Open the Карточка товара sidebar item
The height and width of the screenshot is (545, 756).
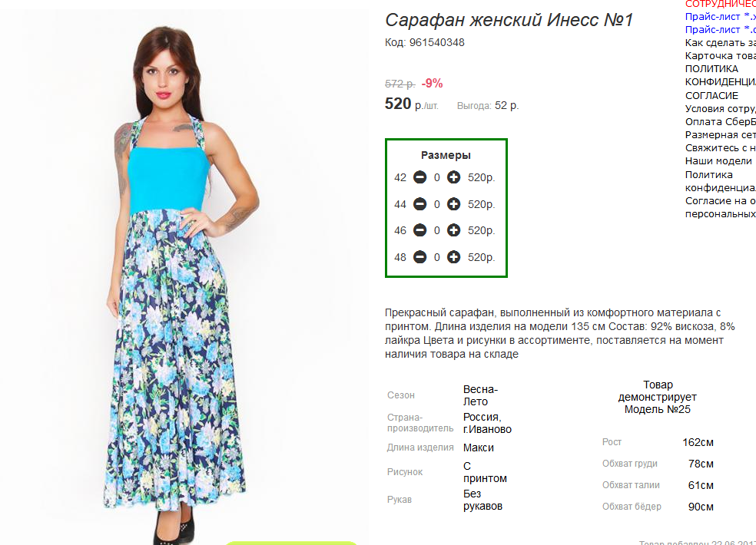[x=720, y=55]
